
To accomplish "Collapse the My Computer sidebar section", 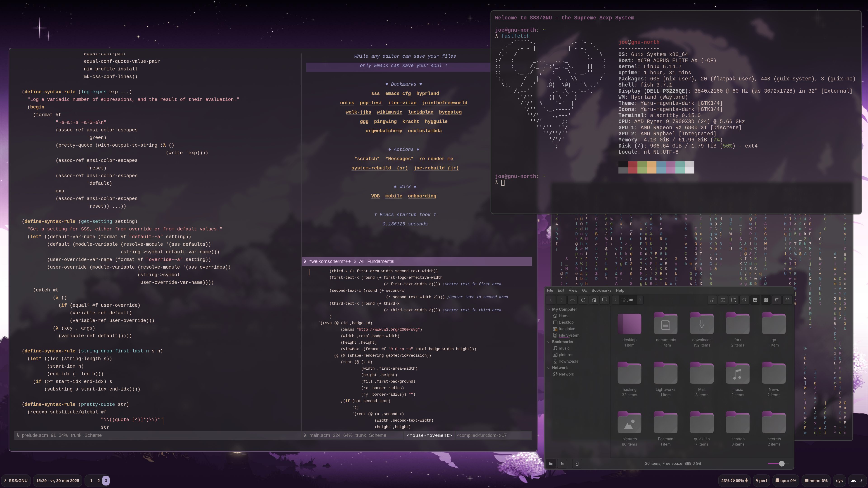I will pyautogui.click(x=549, y=309).
